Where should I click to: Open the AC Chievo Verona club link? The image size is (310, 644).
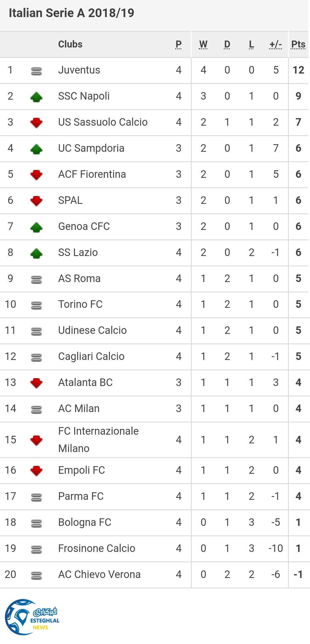tap(99, 574)
